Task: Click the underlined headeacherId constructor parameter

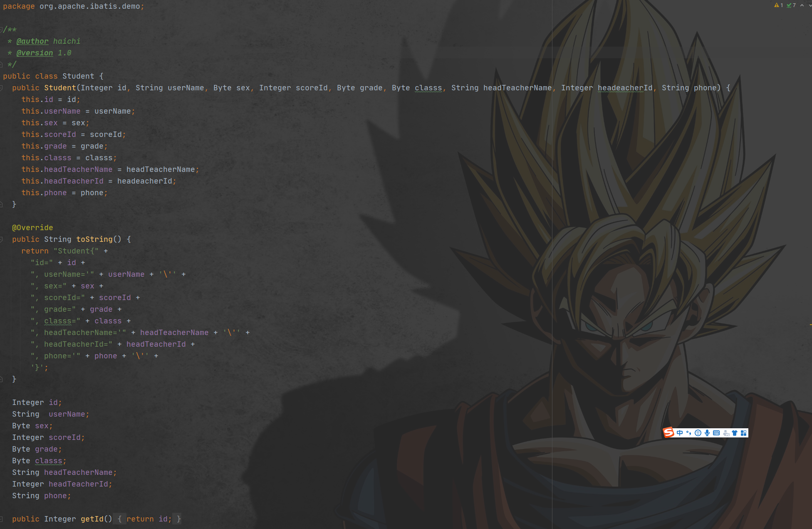Action: 625,88
